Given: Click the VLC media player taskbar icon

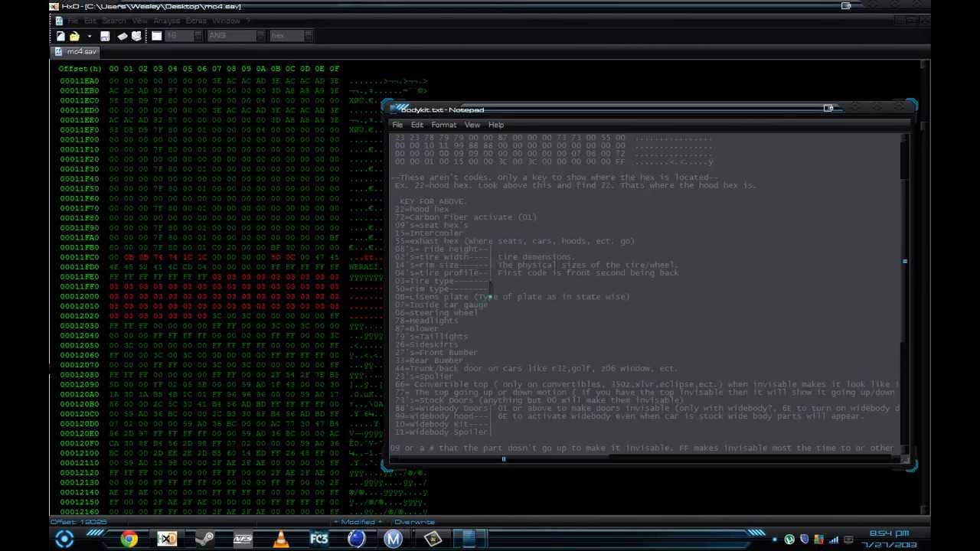Looking at the screenshot, I should (x=281, y=539).
